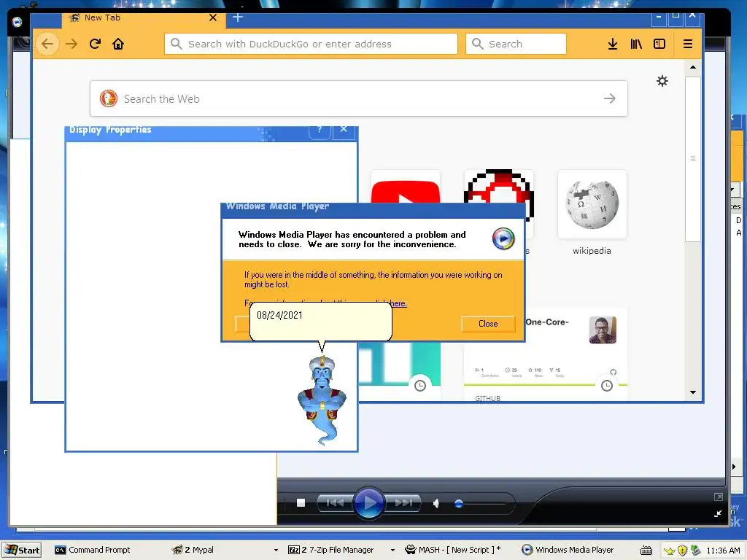Open new tab page settings gear
747x560 pixels.
(x=662, y=81)
